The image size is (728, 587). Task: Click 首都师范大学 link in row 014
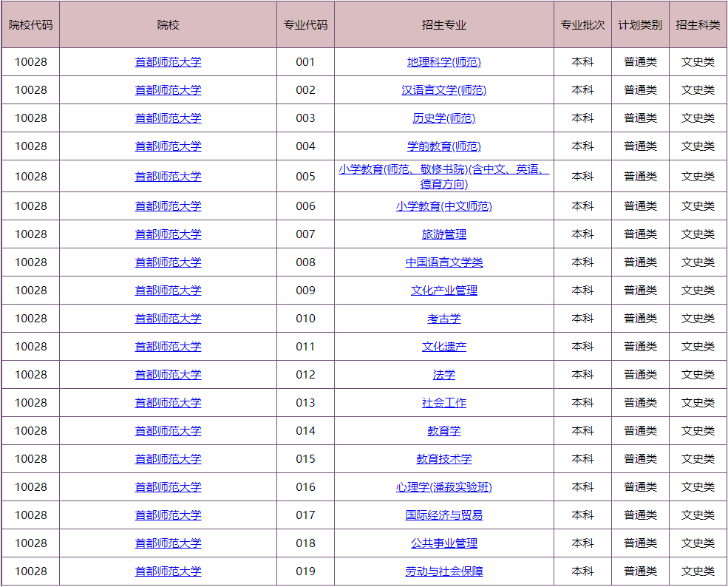[x=168, y=431]
